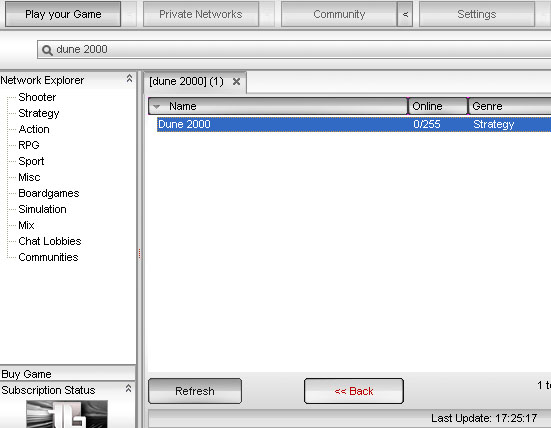Open the Play your Game tab
This screenshot has height=428, width=551.
63,14
